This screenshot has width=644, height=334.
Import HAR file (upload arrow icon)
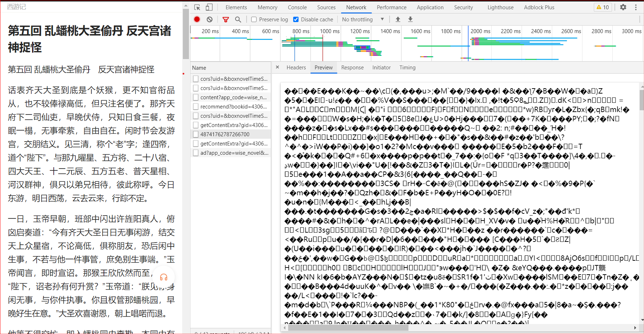pyautogui.click(x=398, y=19)
